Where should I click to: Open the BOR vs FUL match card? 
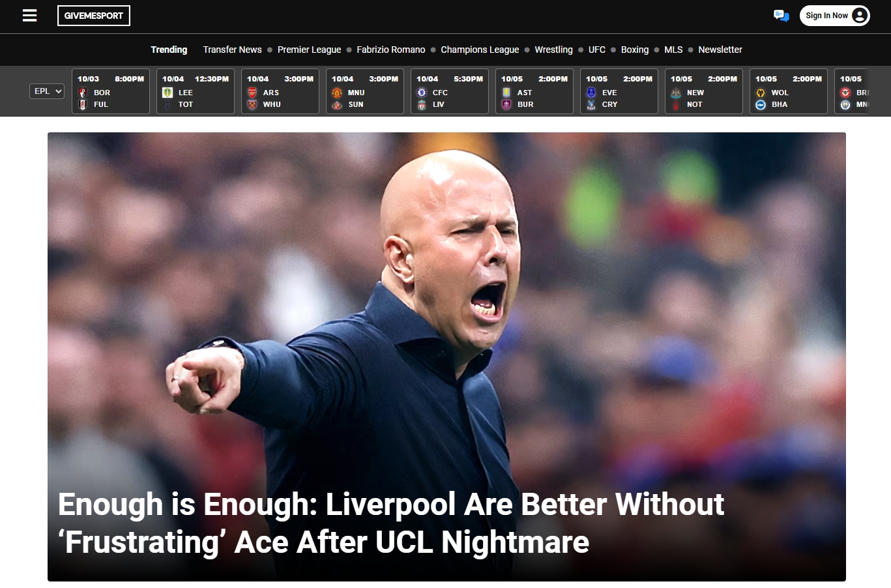click(x=111, y=91)
